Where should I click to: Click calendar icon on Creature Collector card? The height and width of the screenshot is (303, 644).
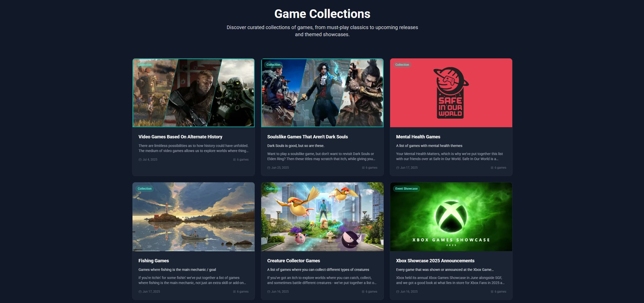click(269, 292)
